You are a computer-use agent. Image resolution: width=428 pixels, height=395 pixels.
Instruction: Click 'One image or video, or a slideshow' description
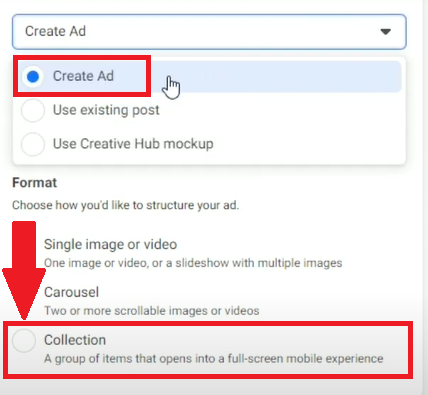[193, 263]
